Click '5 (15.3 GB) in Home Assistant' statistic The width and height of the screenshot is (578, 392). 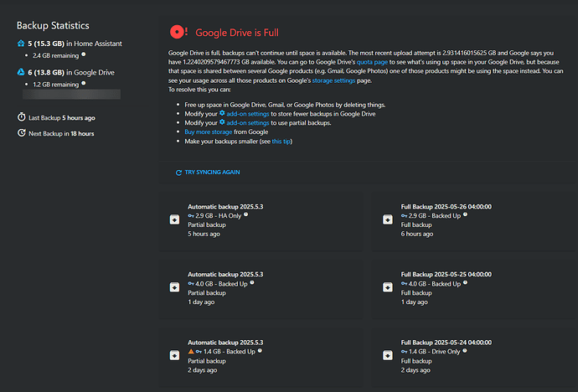click(75, 44)
